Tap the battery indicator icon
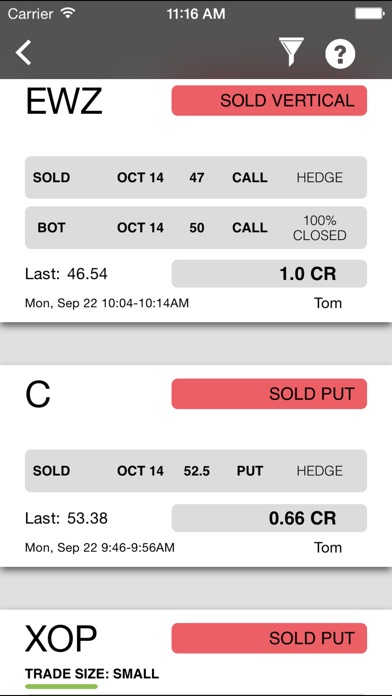Image resolution: width=392 pixels, height=696 pixels. 369,14
